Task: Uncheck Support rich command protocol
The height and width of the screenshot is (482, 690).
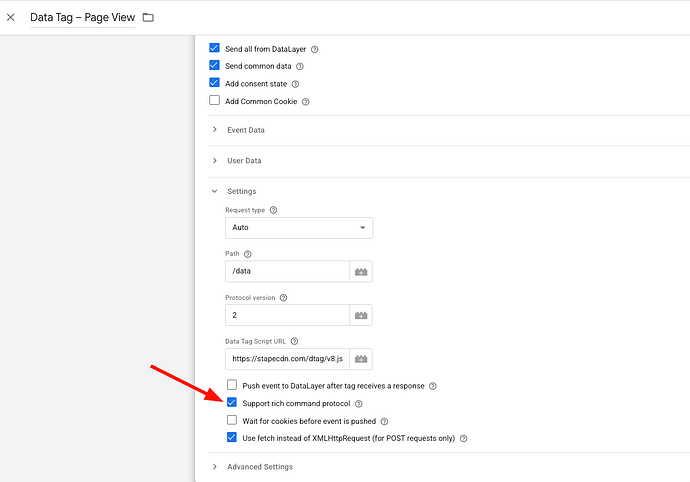Action: click(232, 403)
